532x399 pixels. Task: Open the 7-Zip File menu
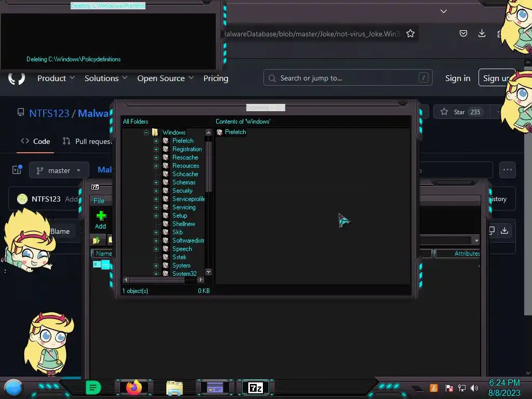pyautogui.click(x=99, y=201)
